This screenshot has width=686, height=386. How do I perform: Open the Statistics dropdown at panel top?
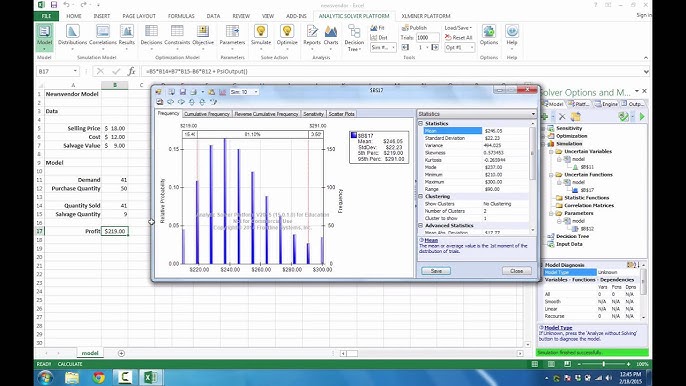(476, 114)
